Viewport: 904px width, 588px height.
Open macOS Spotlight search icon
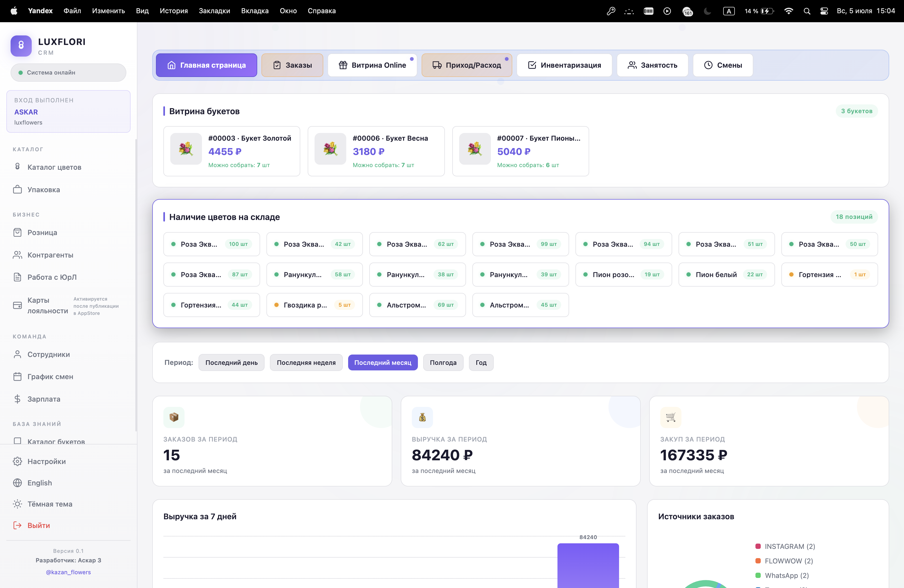click(x=807, y=11)
